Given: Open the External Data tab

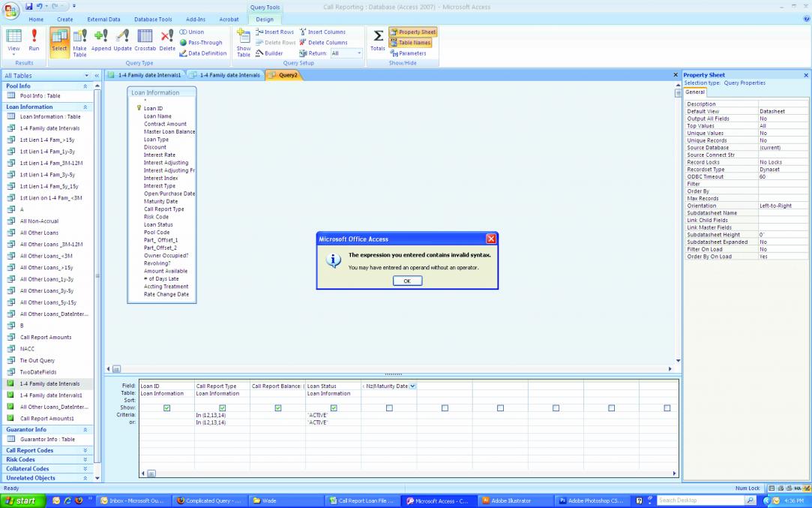Looking at the screenshot, I should click(103, 20).
